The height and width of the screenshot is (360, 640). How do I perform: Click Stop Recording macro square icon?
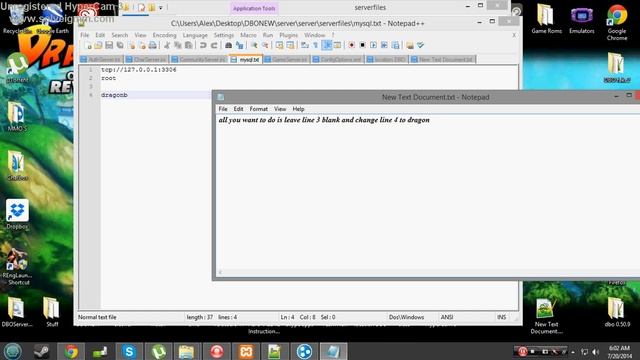coord(362,45)
